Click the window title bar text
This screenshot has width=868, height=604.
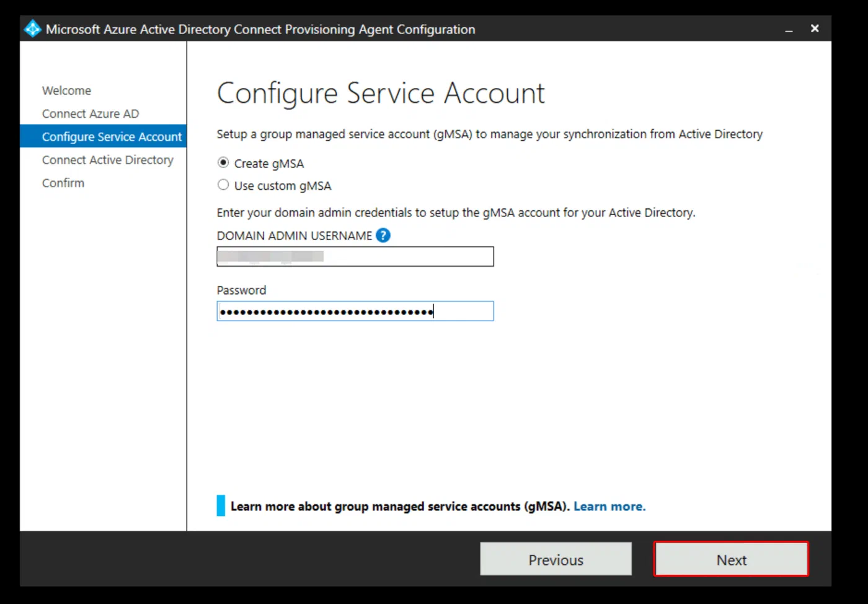(260, 29)
